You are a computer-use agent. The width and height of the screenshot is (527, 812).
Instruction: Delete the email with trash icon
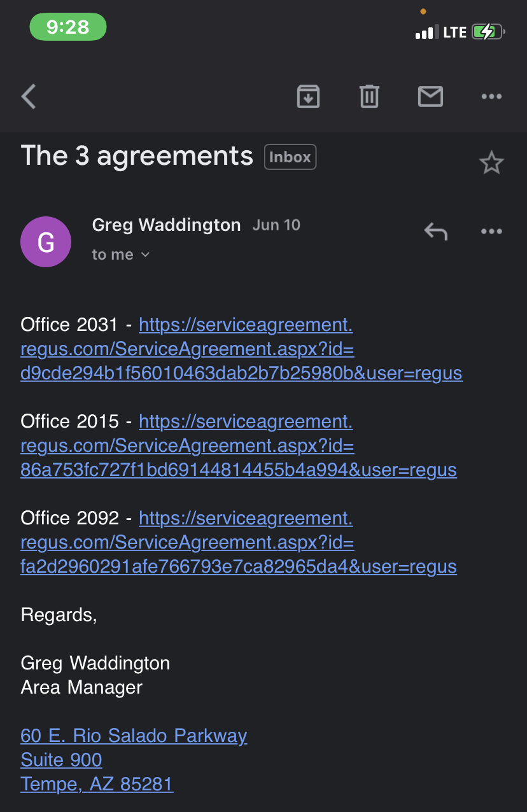click(x=369, y=97)
